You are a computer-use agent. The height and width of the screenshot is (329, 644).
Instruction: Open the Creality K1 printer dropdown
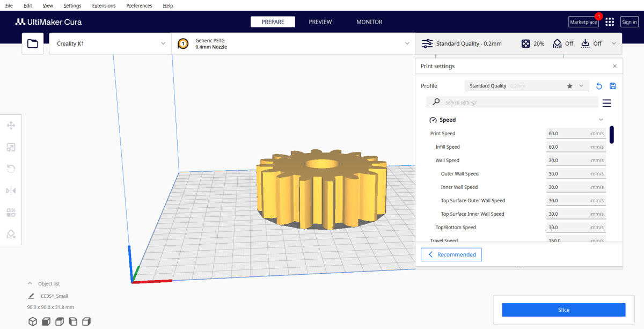click(110, 43)
